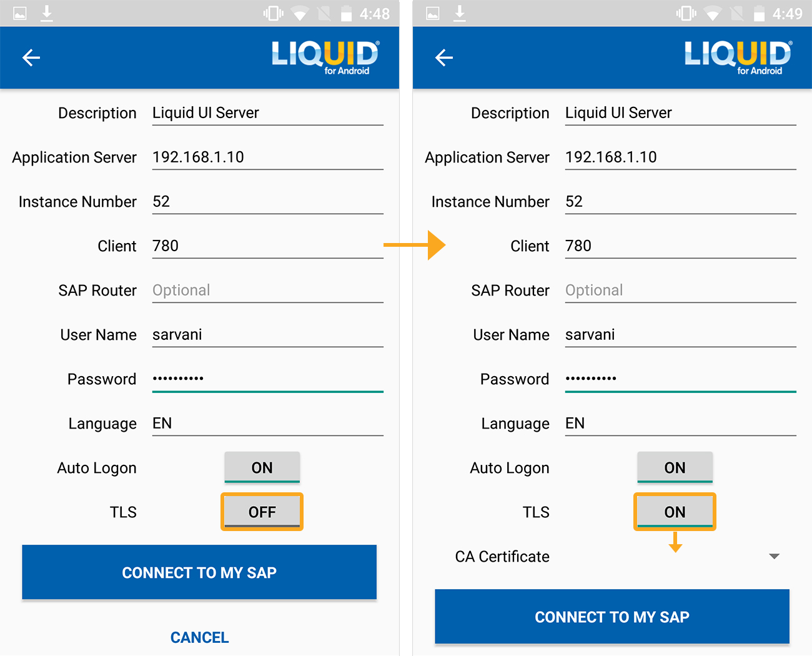Screen dimensions: 812x656
Task: Tap the Cancel link
Action: click(x=199, y=637)
